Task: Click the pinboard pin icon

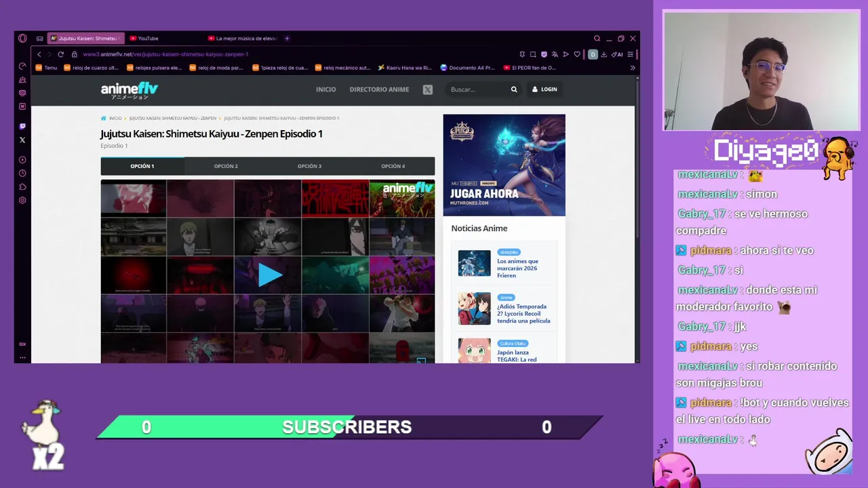Action: click(x=522, y=54)
